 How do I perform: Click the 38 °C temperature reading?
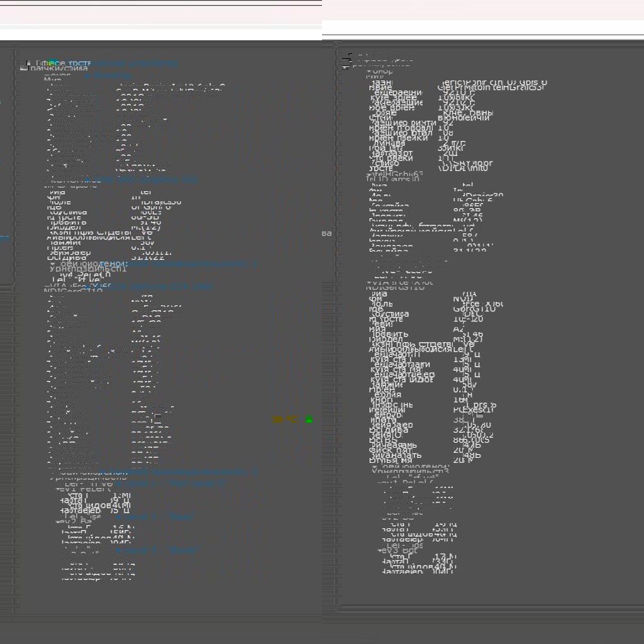[x=284, y=419]
